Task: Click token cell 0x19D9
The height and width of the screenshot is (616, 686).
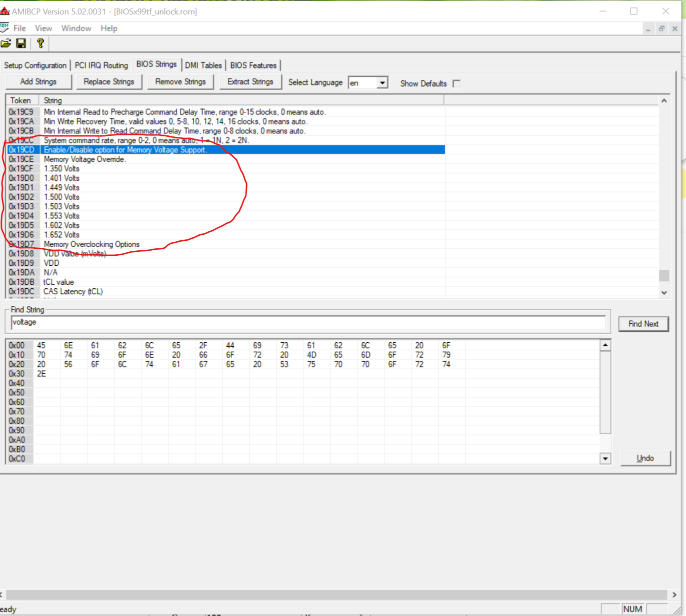Action: point(21,263)
